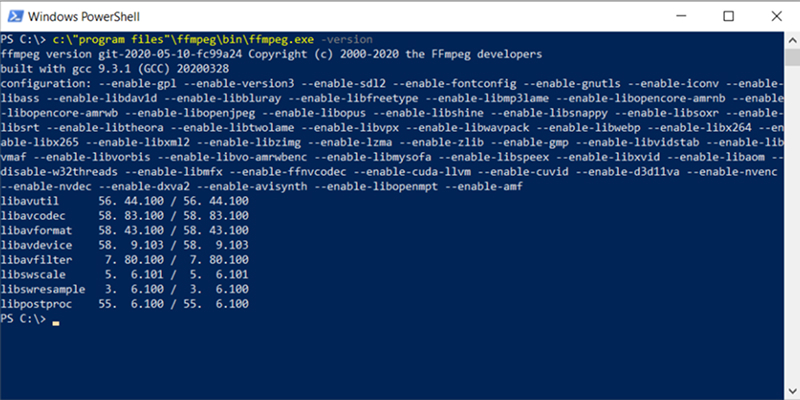Click the PowerShell icon in title bar

14,16
